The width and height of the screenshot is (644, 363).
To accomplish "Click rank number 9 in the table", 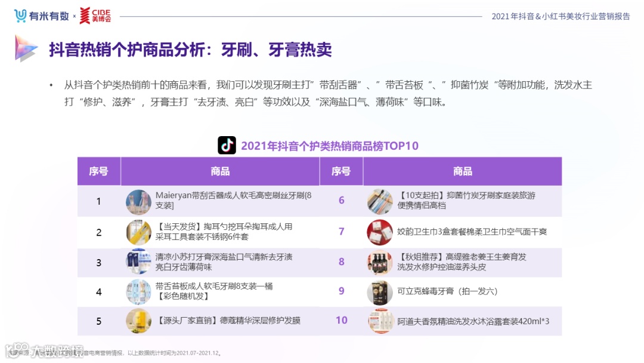I will [341, 291].
